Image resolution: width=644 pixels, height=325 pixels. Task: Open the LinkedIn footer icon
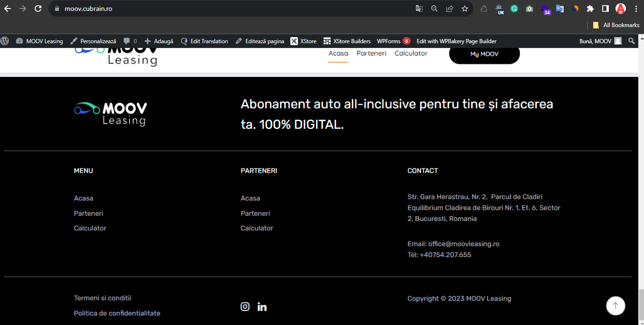[262, 307]
